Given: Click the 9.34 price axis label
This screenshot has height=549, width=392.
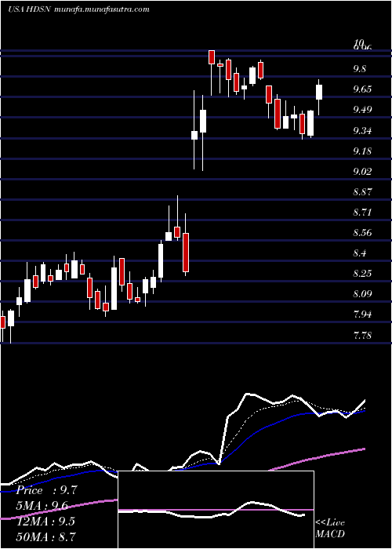Looking at the screenshot, I should [x=362, y=131].
